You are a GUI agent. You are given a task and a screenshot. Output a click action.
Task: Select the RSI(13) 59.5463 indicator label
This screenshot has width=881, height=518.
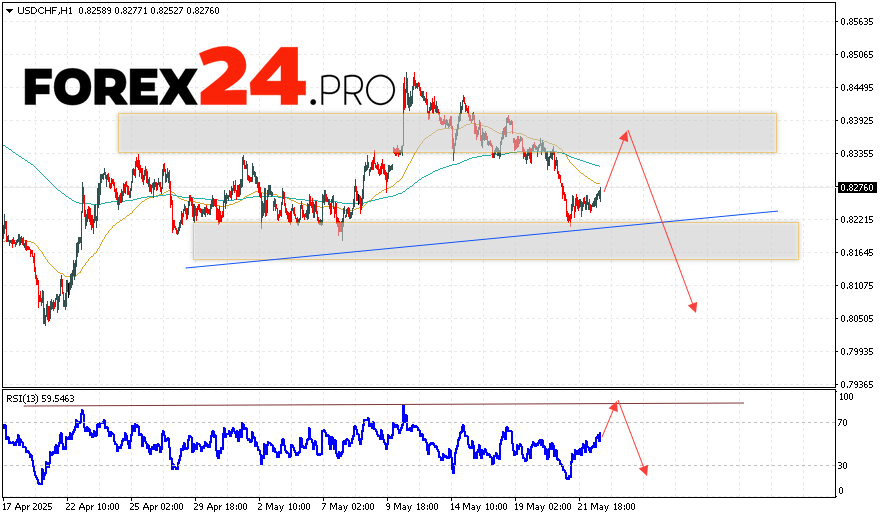pyautogui.click(x=40, y=399)
